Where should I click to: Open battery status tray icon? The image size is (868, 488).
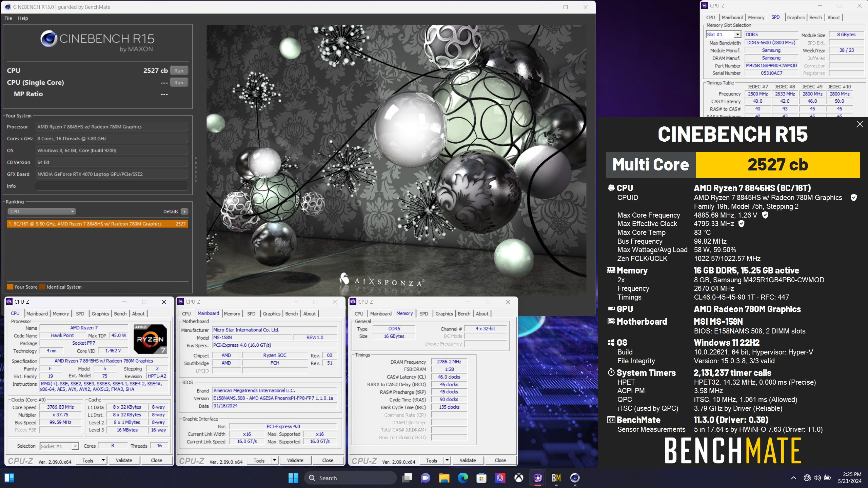828,478
